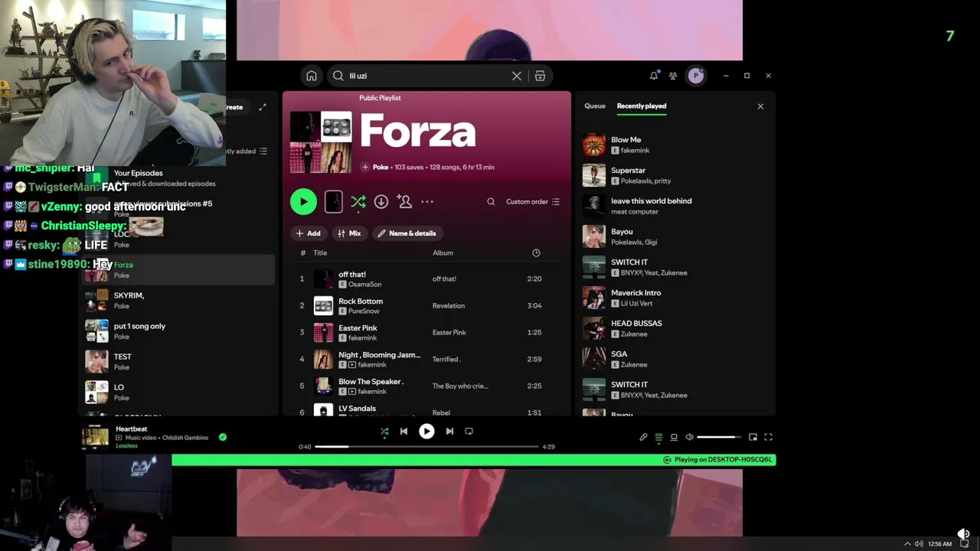Open the 'Revelation' album link
The image size is (980, 551).
pyautogui.click(x=448, y=306)
